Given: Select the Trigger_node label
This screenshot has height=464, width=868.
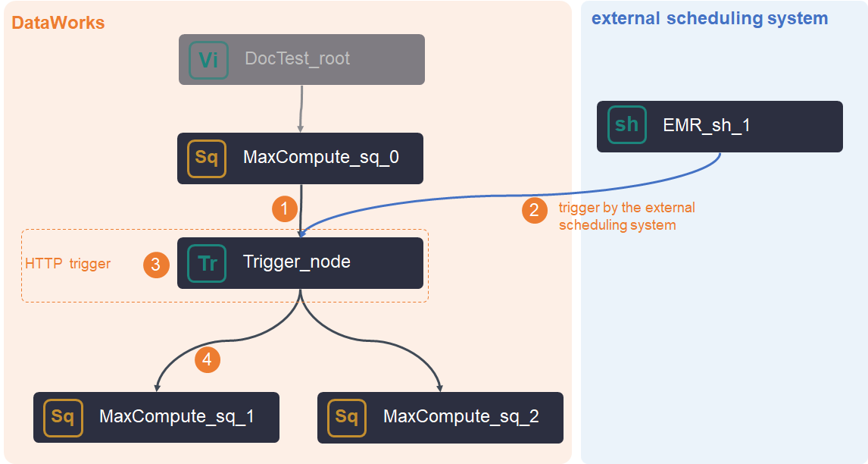Looking at the screenshot, I should [297, 262].
